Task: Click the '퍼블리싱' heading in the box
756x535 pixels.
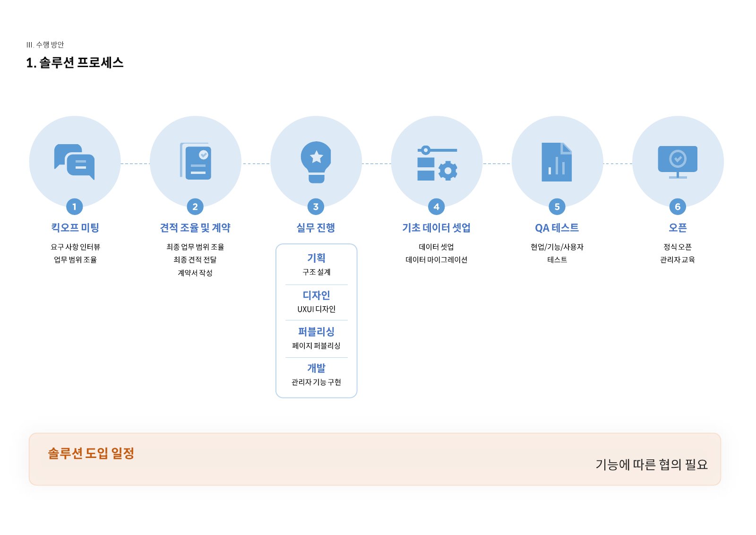Action: coord(316,332)
